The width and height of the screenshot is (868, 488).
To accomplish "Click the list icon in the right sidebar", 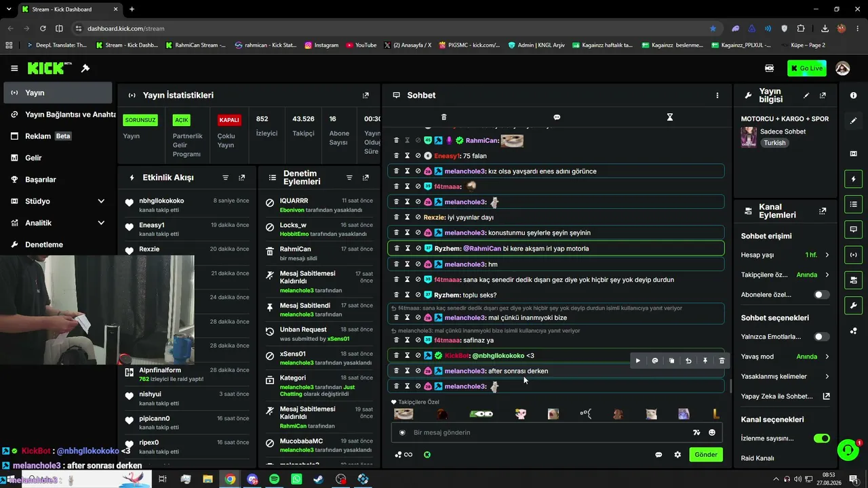I will [x=853, y=204].
